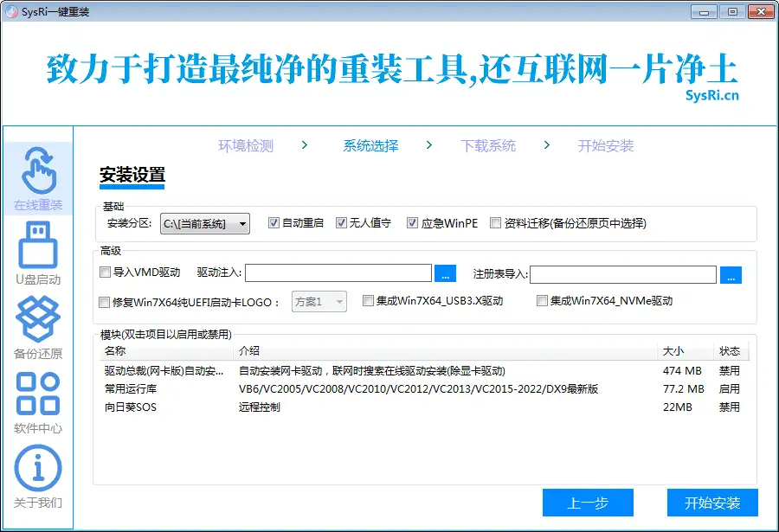Click the 474 MB size cell
The width and height of the screenshot is (779, 532).
[x=682, y=370]
